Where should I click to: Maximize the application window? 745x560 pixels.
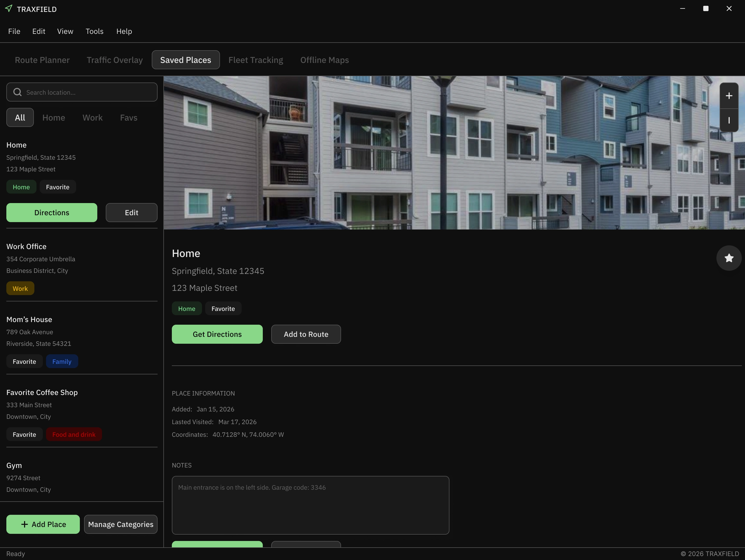[x=706, y=9]
